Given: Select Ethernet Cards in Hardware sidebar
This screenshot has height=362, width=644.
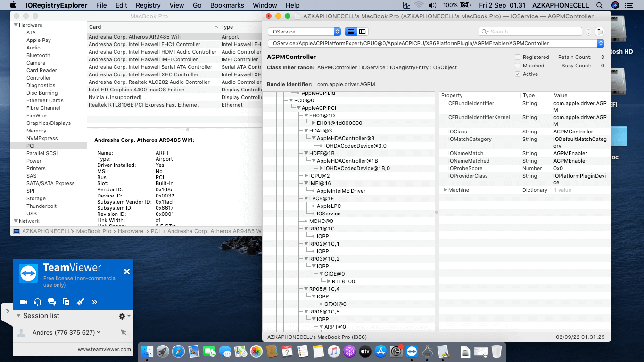Looking at the screenshot, I should tap(45, 100).
